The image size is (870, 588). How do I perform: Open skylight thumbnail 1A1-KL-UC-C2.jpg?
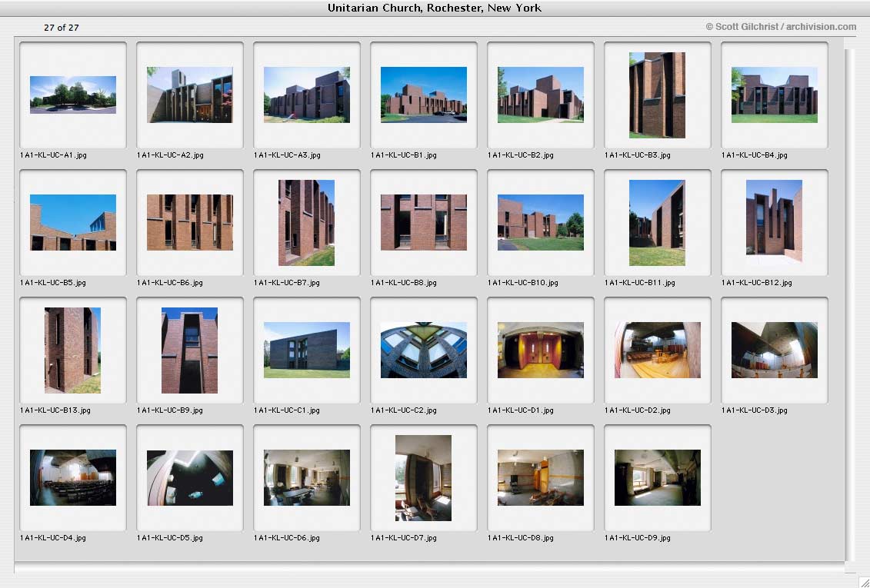tap(424, 350)
